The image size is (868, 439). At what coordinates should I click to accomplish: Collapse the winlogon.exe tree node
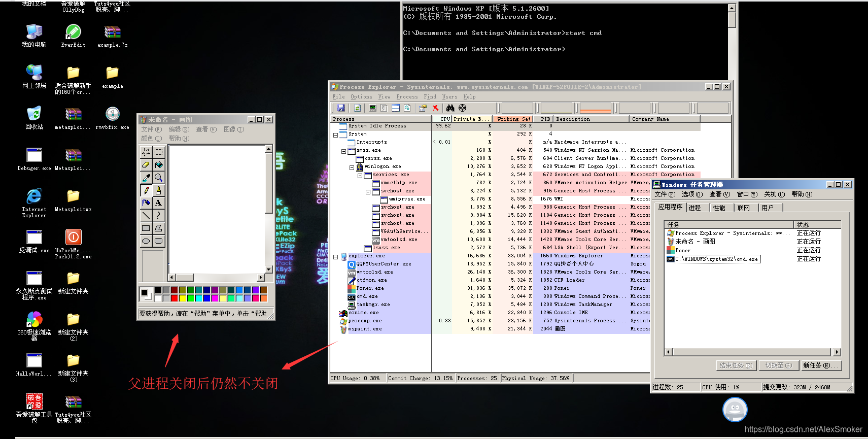[x=352, y=167]
